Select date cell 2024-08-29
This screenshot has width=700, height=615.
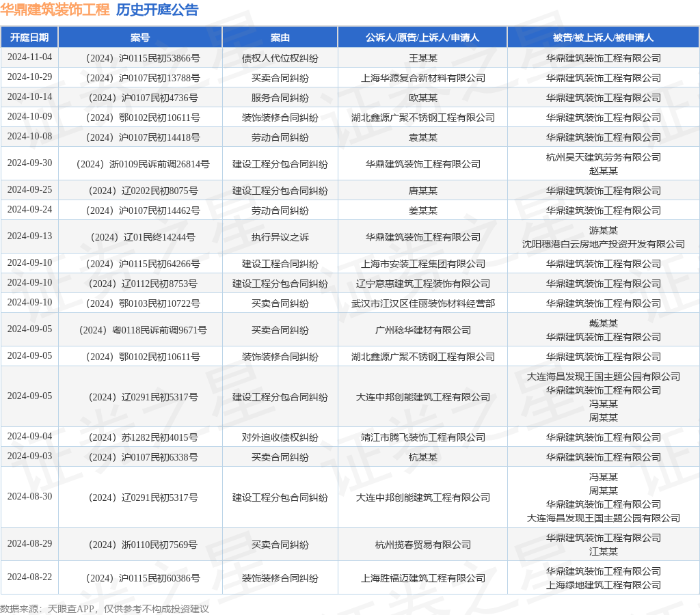(29, 544)
